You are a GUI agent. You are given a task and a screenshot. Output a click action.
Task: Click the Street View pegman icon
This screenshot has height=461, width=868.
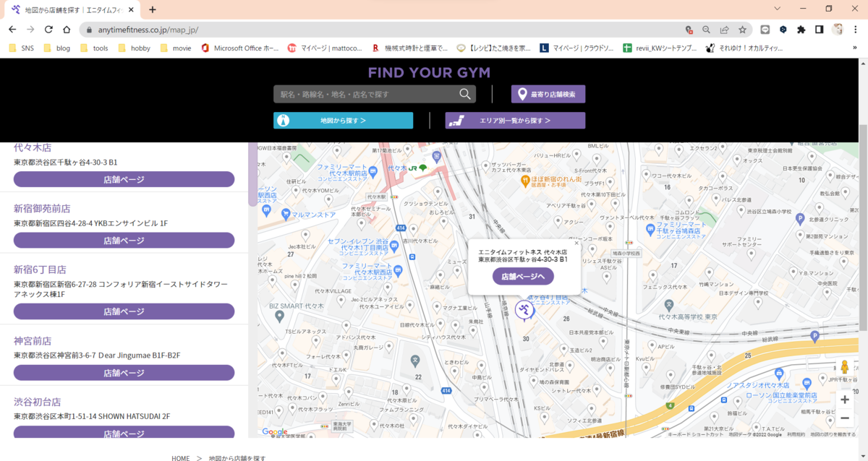coord(844,368)
